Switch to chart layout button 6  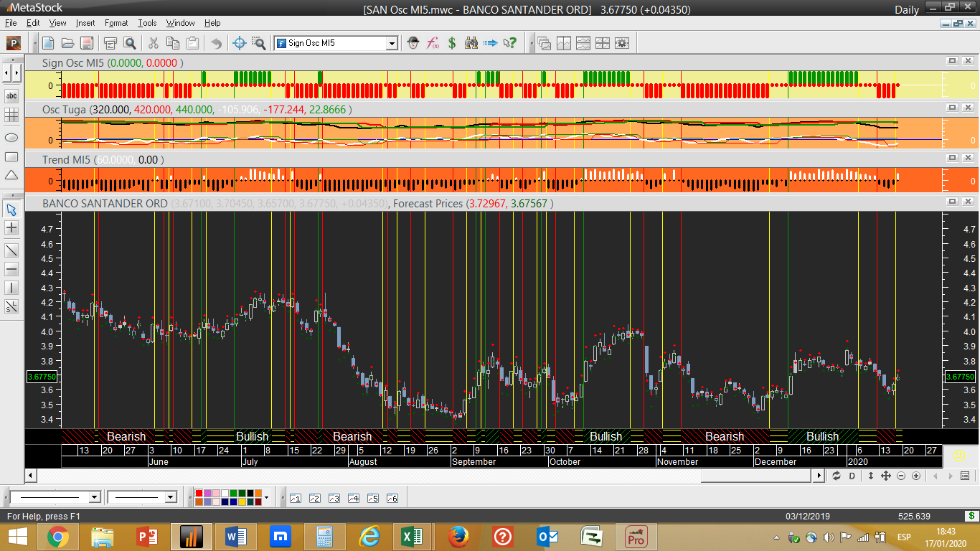pos(392,498)
